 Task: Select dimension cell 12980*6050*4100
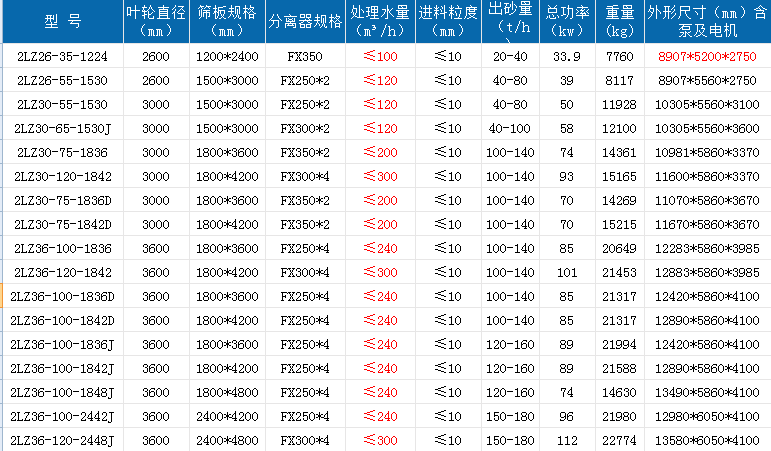(x=708, y=417)
